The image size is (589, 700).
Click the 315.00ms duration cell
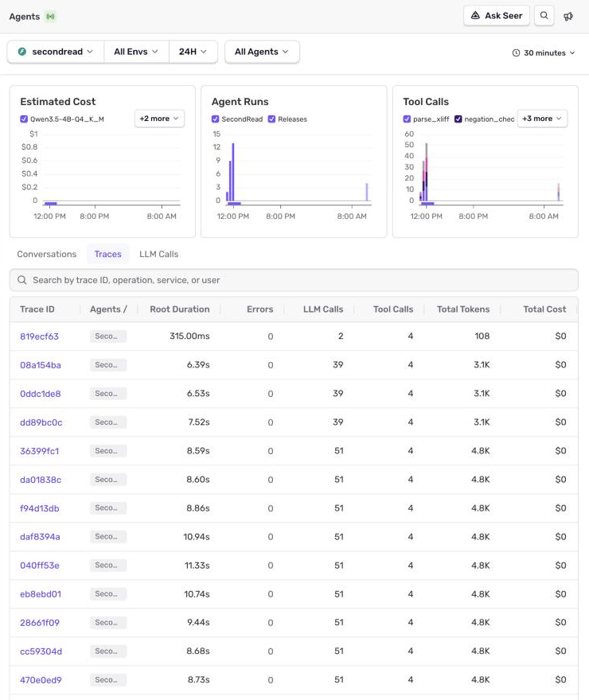click(189, 336)
